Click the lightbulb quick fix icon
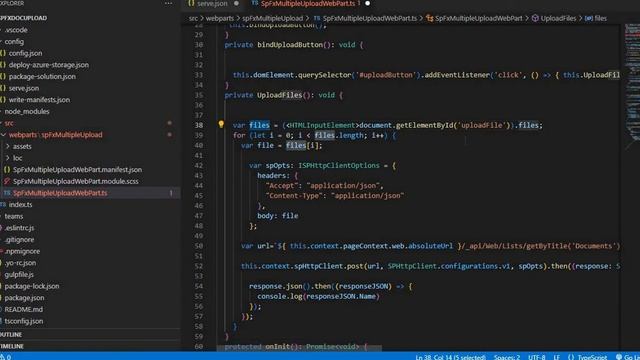Viewport: 640px width, 360px height. pyautogui.click(x=221, y=124)
